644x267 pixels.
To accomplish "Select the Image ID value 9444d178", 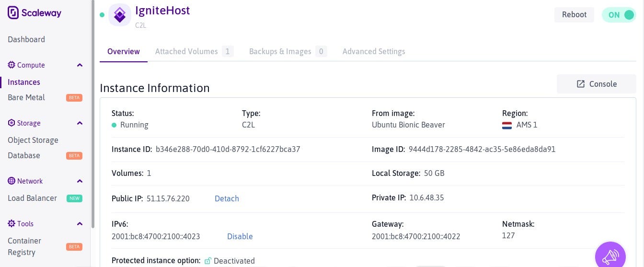I will pyautogui.click(x=482, y=149).
